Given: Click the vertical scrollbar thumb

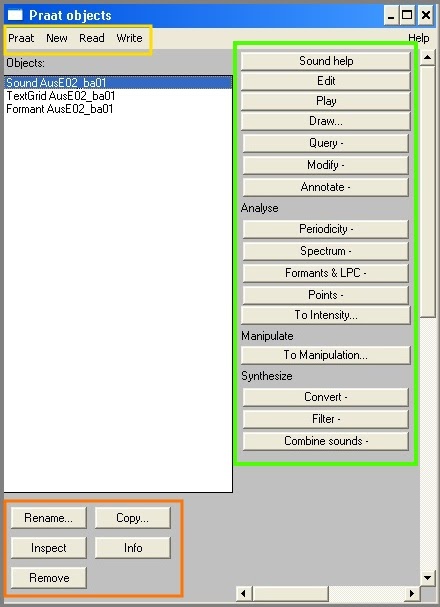Looking at the screenshot, I should coord(428,192).
